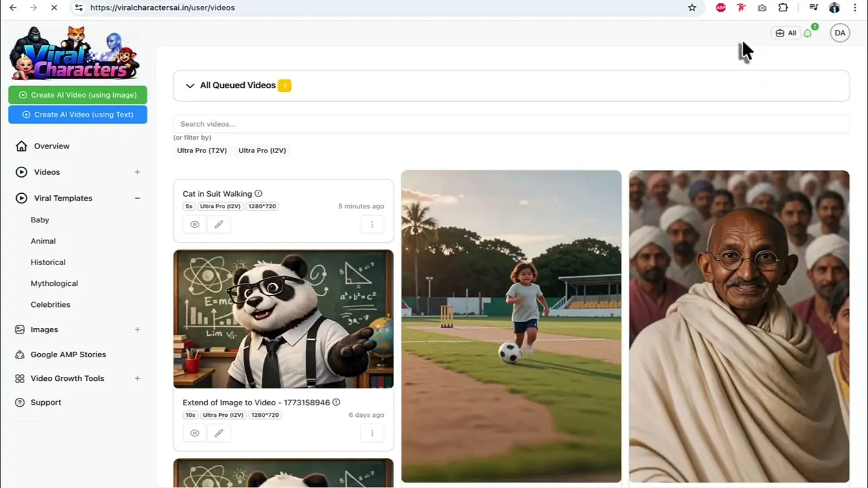Open the Gandhi portrait video thumbnail
Screen dimensions: 868x488
tap(739, 326)
